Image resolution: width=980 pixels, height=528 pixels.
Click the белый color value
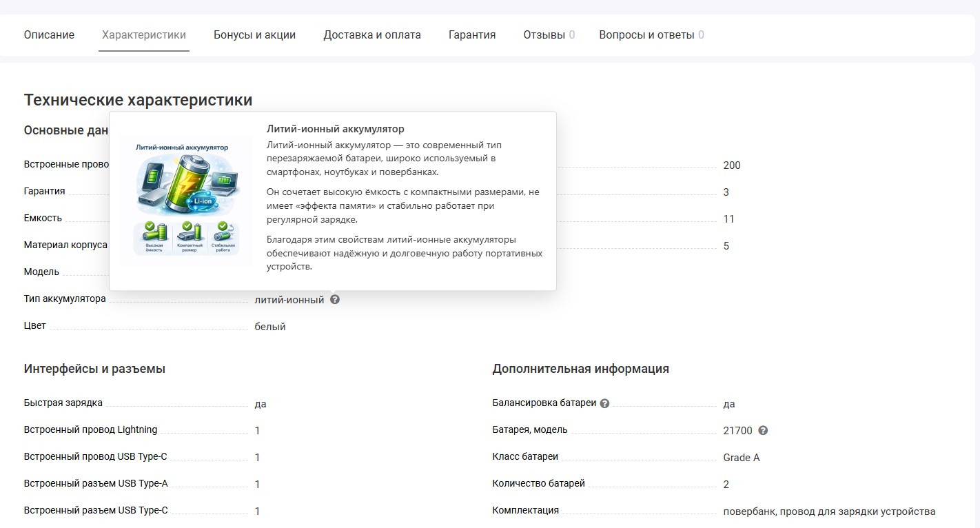pos(270,327)
